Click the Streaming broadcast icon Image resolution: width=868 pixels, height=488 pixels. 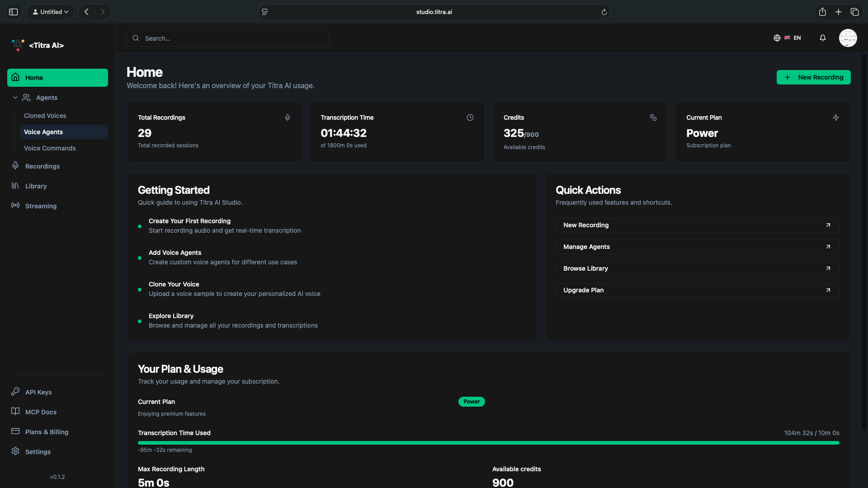click(15, 206)
